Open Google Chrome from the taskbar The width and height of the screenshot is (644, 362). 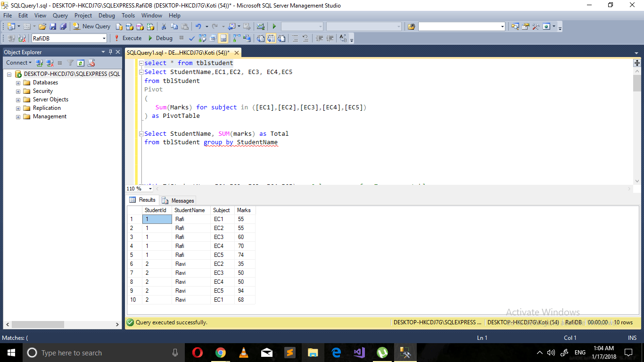221,353
